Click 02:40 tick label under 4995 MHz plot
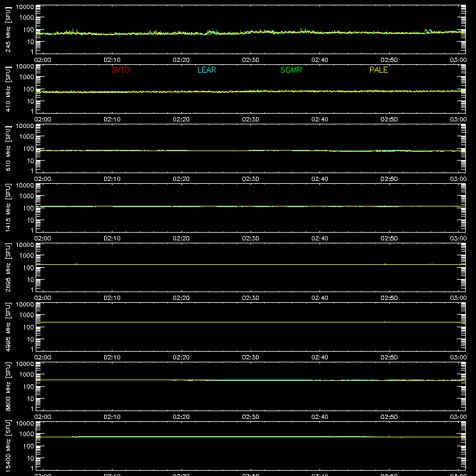Screen dimensions: 476x476 click(x=320, y=358)
